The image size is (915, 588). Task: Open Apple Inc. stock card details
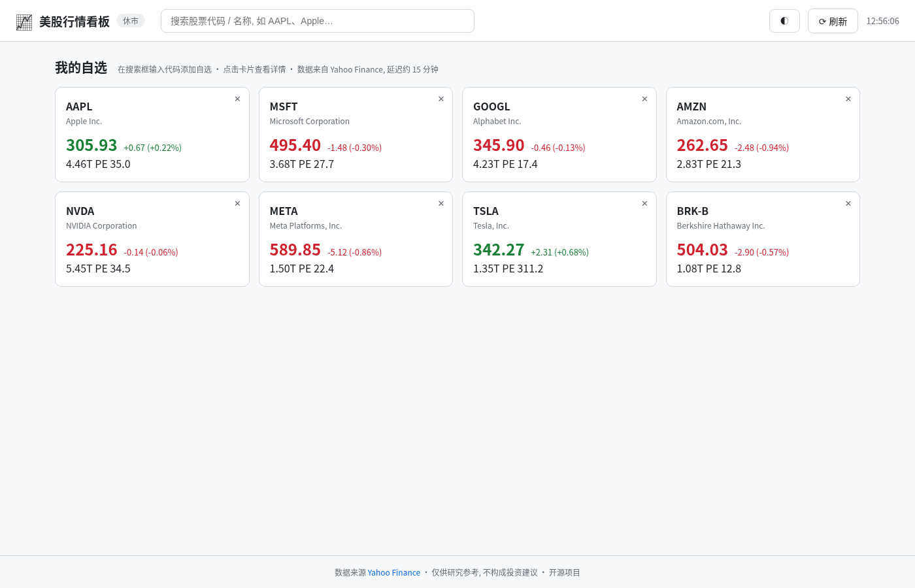click(152, 135)
